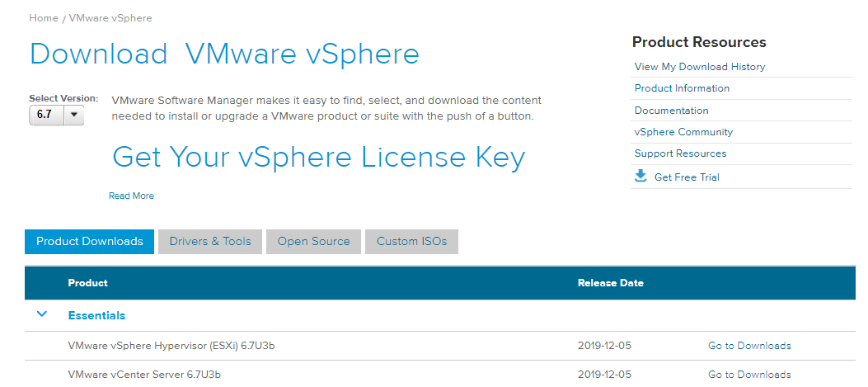Viewport: 868px width, 387px height.
Task: Click the Essentials section title
Action: (97, 315)
